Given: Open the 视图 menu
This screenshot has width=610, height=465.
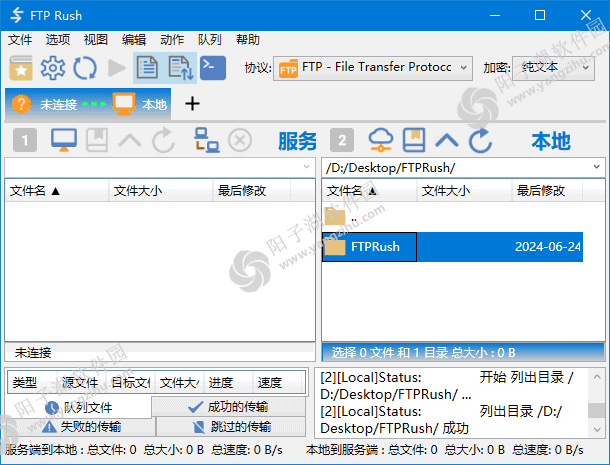Looking at the screenshot, I should [96, 40].
